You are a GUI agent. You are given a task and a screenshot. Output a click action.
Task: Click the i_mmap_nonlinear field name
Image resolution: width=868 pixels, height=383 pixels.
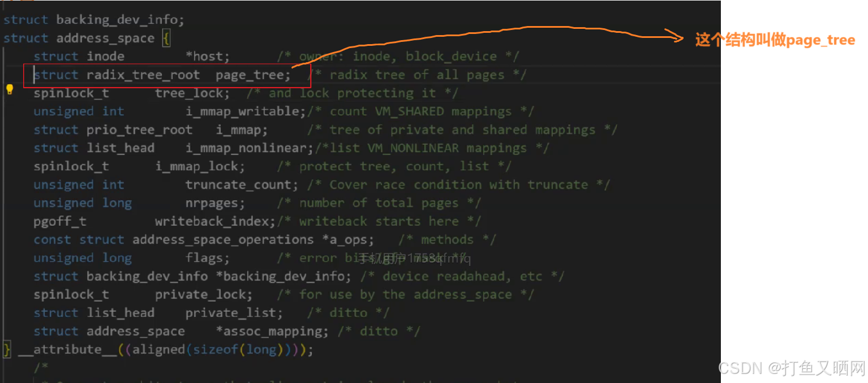coord(248,148)
